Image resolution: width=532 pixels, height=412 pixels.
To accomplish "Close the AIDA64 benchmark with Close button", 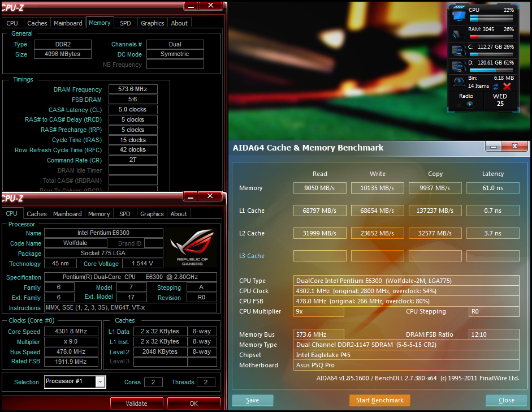I will [x=506, y=400].
